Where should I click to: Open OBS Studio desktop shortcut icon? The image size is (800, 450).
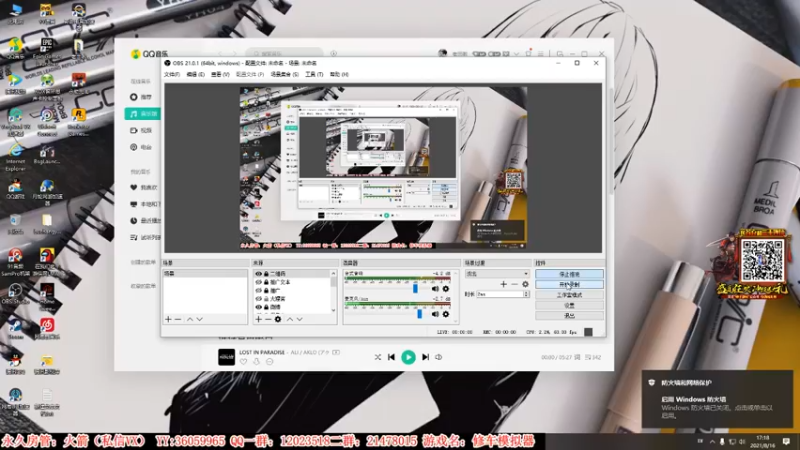15,294
